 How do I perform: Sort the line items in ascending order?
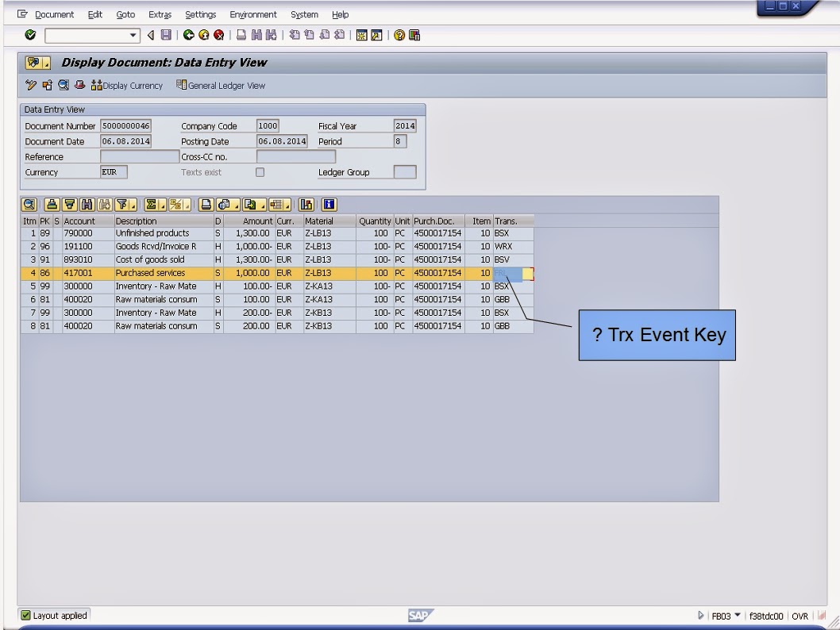click(x=51, y=205)
